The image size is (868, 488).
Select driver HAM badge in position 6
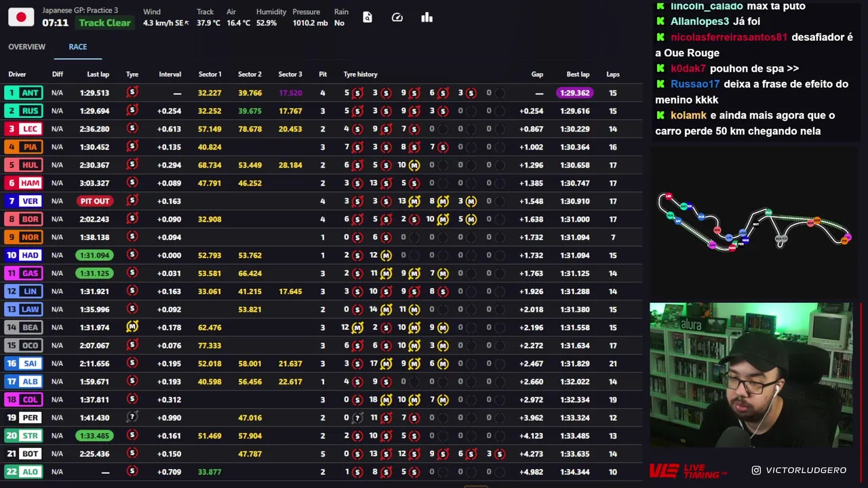[x=22, y=182]
